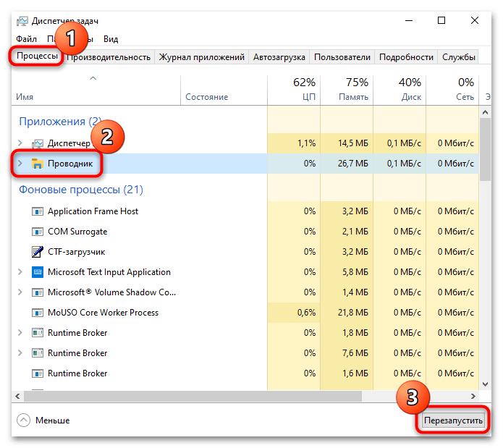
Task: Select the Фоновые процессы (21) group header
Action: 81,190
